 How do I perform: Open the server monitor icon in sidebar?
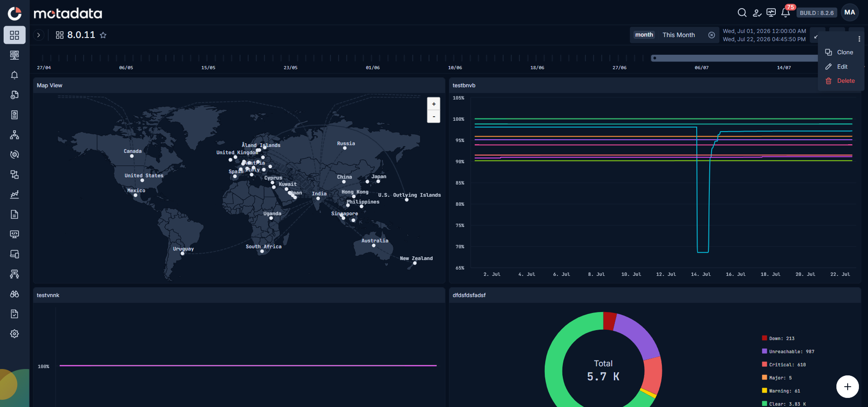(x=14, y=55)
